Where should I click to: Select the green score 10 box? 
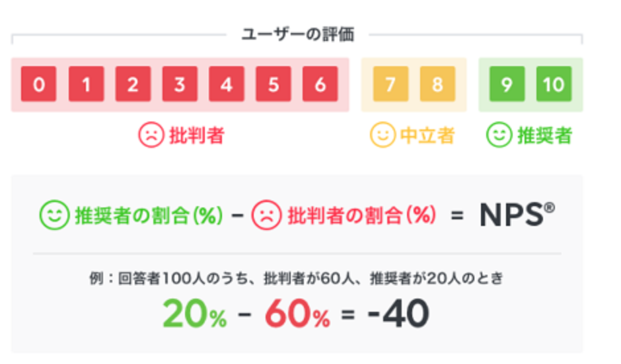[x=554, y=84]
